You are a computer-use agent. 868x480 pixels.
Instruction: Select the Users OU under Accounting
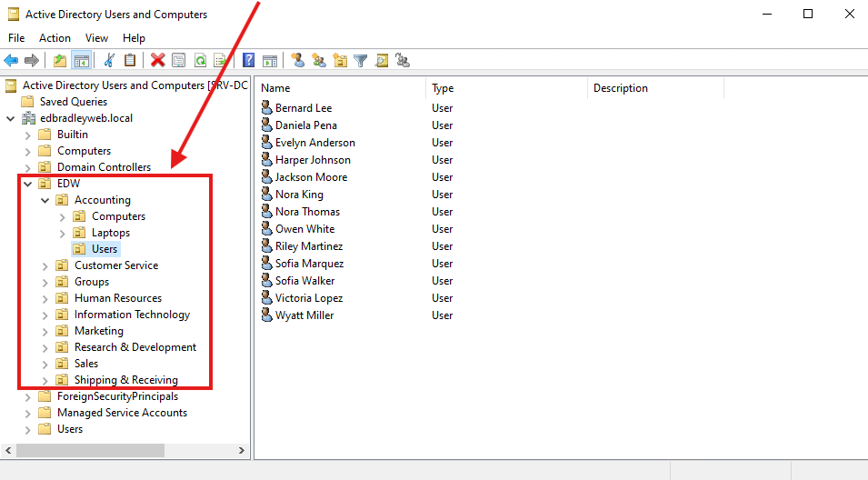pos(105,249)
